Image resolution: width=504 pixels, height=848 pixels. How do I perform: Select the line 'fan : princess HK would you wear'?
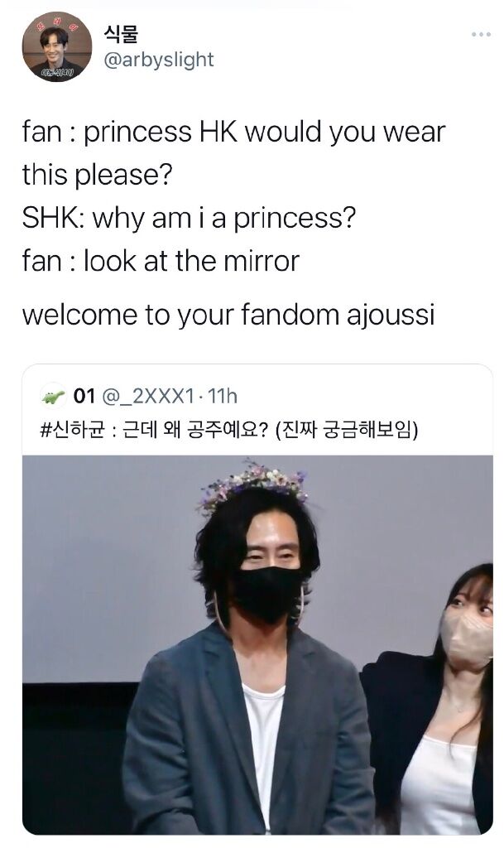(233, 132)
